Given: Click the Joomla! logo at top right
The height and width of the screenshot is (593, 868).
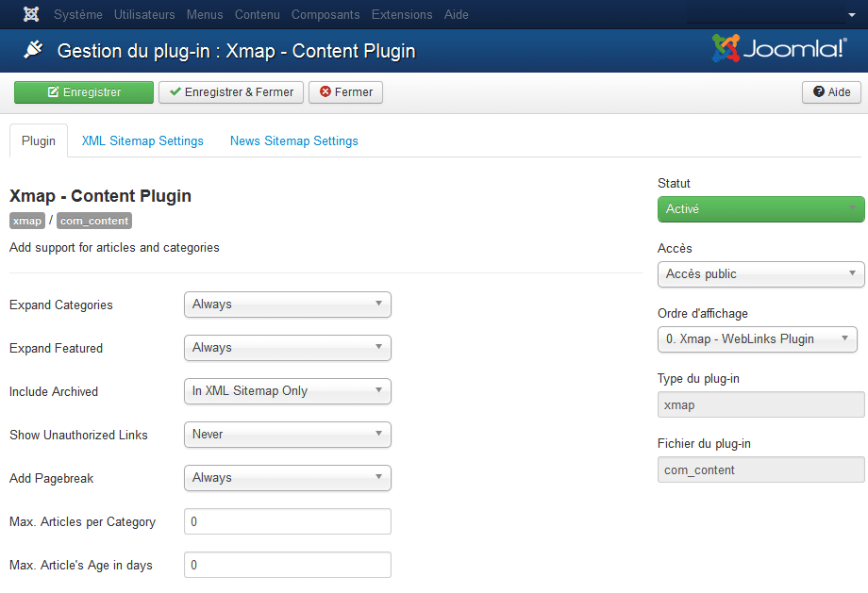Looking at the screenshot, I should click(x=779, y=49).
